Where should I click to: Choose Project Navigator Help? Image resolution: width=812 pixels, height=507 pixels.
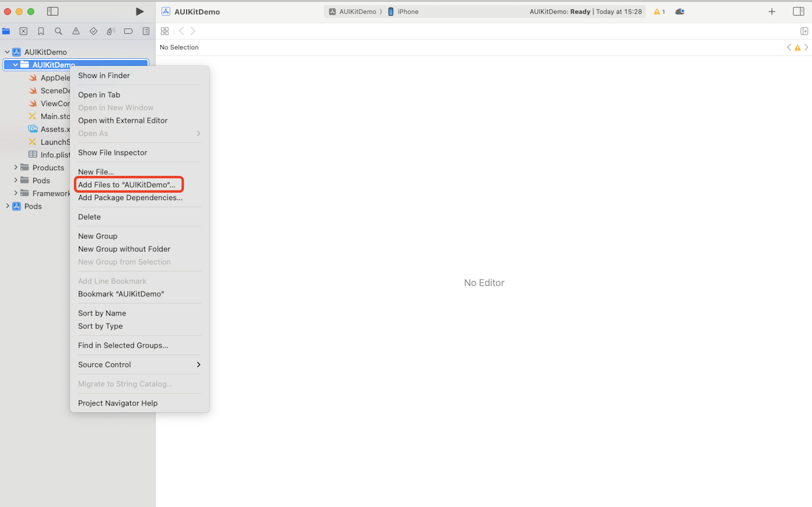[140, 403]
